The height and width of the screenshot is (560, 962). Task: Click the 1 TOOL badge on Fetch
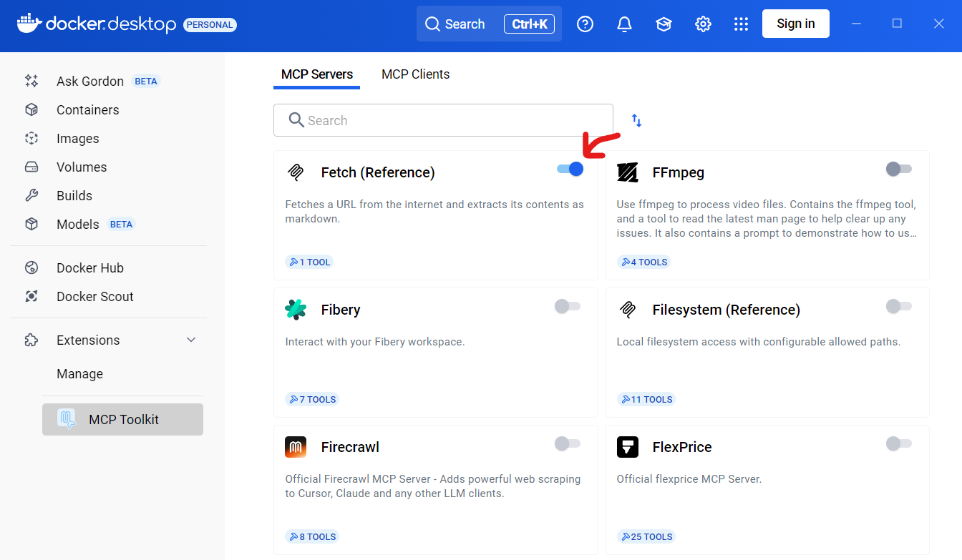click(x=309, y=262)
